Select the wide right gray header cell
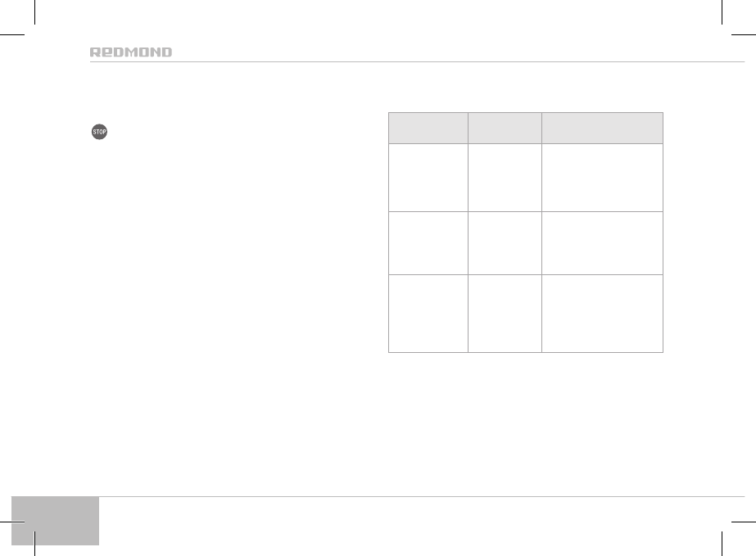Screen dimensions: 756x556 602,129
